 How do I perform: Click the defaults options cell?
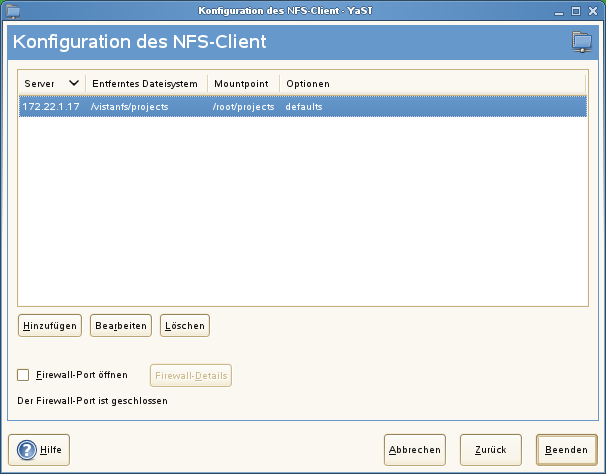tap(304, 107)
